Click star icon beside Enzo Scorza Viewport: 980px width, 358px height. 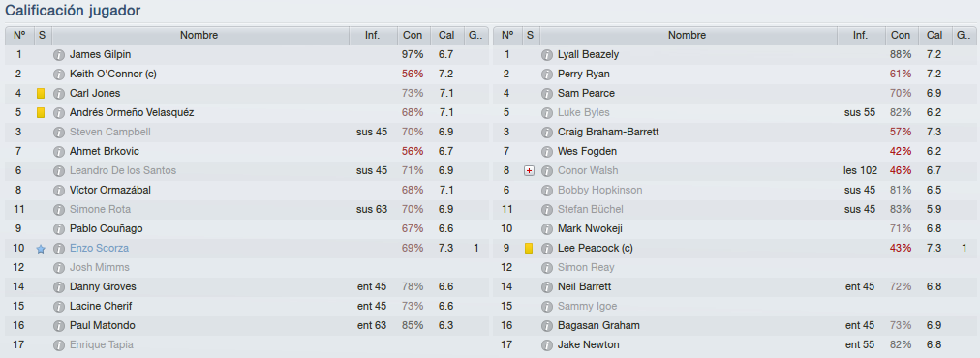pos(41,249)
